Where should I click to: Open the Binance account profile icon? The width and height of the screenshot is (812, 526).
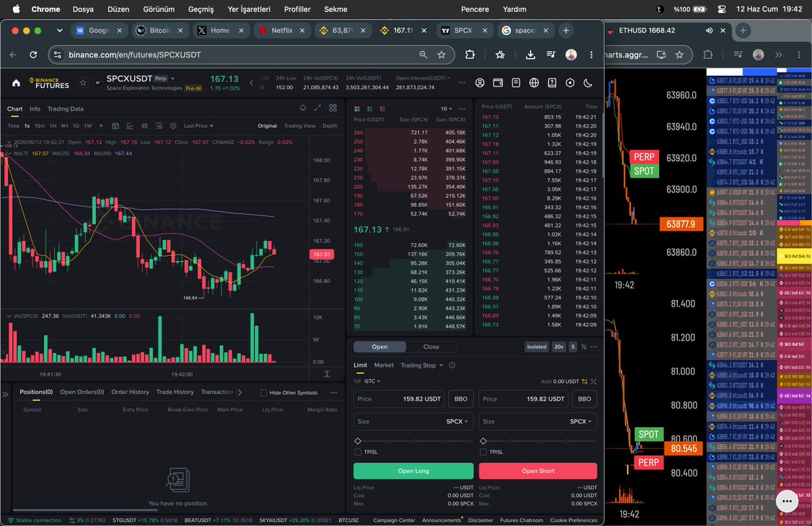(x=480, y=83)
